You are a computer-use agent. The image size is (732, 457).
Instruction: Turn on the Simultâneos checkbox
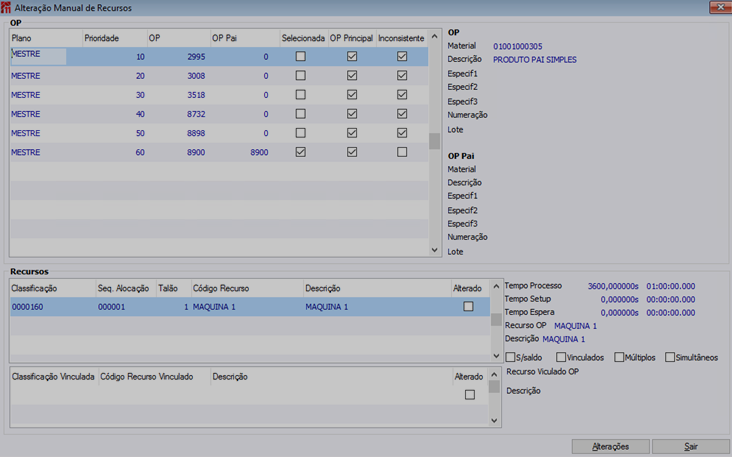670,357
